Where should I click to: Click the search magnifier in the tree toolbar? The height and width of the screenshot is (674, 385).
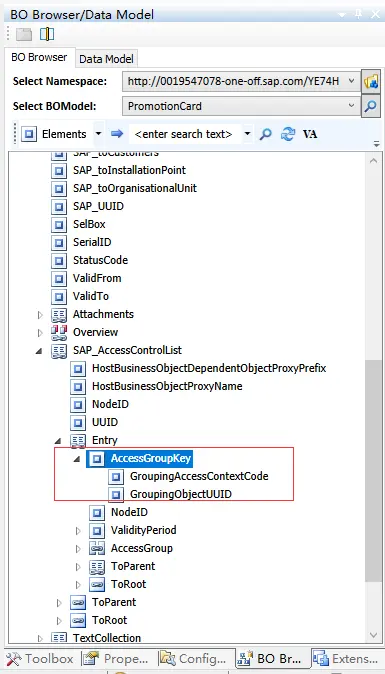pyautogui.click(x=266, y=134)
